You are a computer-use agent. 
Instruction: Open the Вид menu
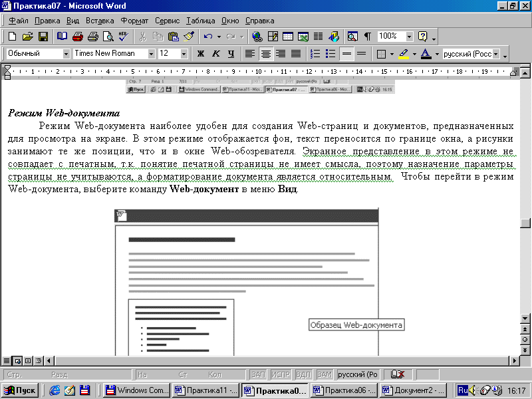[72, 21]
